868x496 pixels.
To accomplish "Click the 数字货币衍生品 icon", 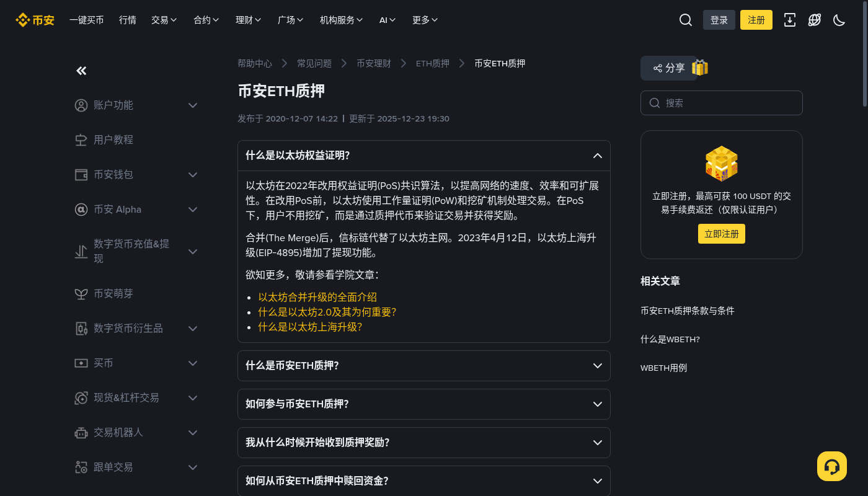I will point(81,329).
